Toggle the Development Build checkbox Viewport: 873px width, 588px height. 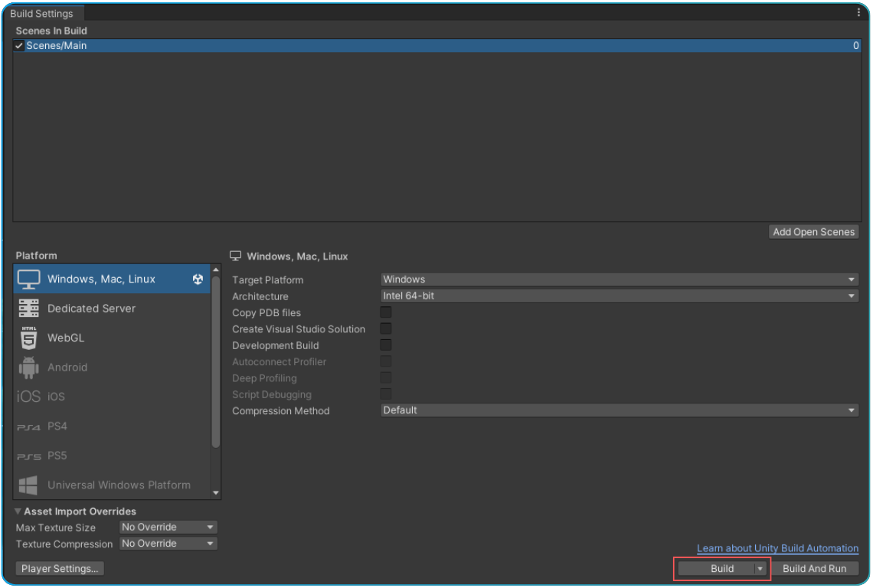click(x=386, y=345)
